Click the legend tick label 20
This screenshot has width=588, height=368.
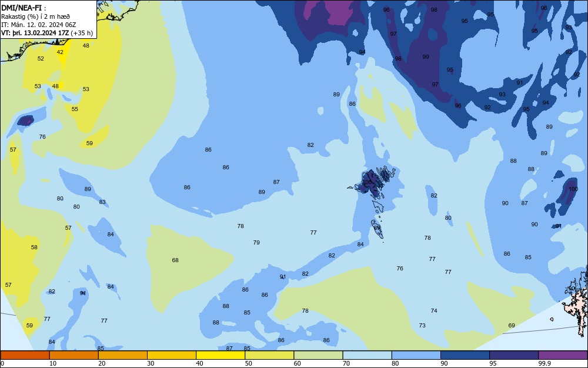tap(102, 363)
